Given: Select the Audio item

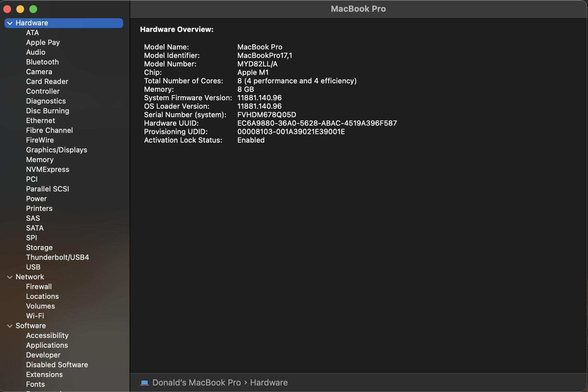Looking at the screenshot, I should pos(36,52).
